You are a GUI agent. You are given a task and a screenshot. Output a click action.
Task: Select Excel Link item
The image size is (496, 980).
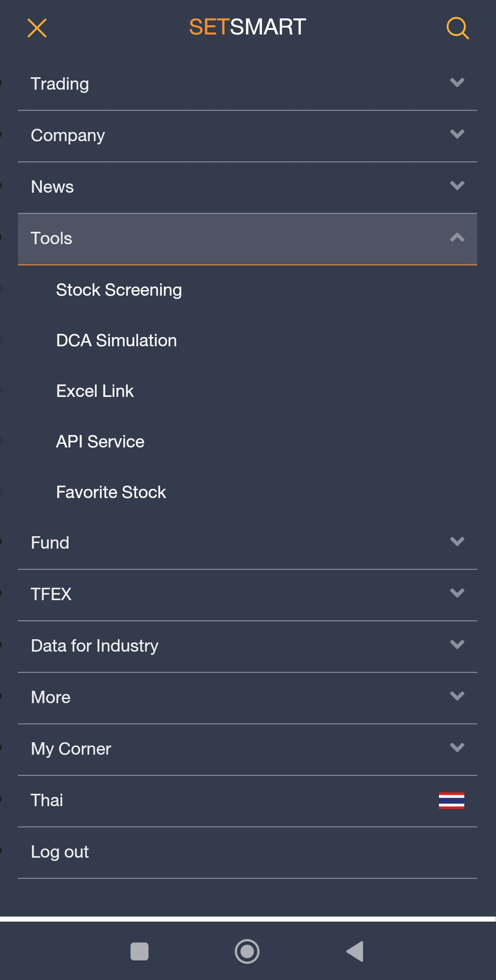(95, 391)
